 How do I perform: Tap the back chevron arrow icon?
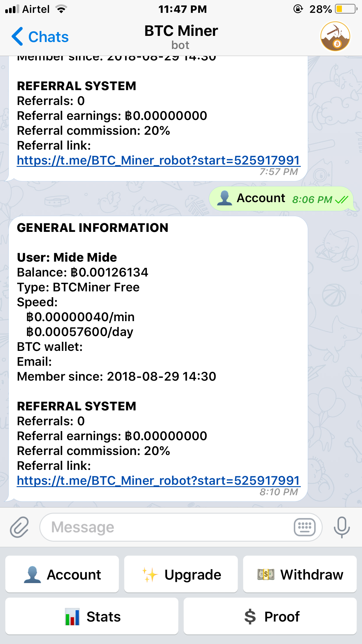(17, 36)
